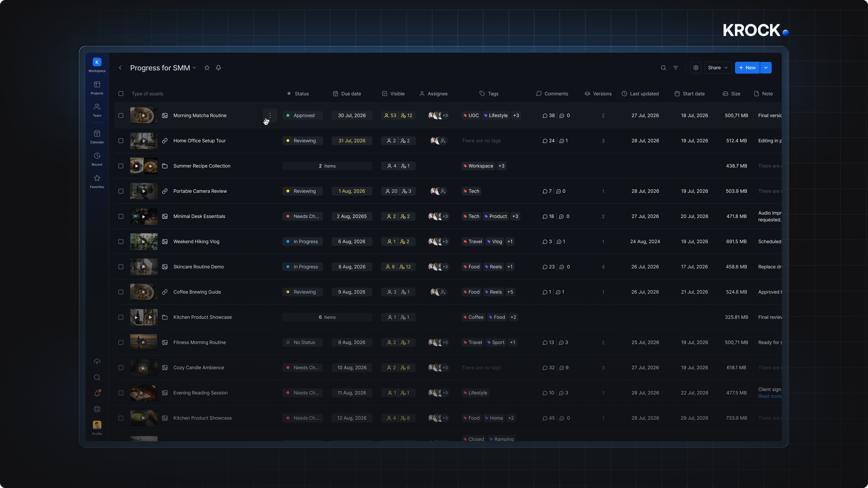Click the upload cloud icon in sidebar
The width and height of the screenshot is (868, 488).
pos(97,361)
